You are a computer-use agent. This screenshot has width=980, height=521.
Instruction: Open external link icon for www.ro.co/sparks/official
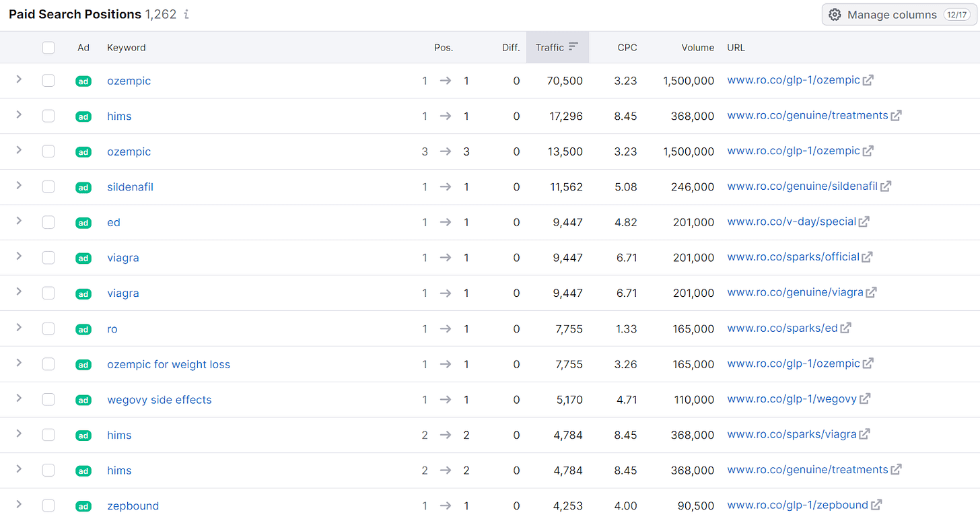point(868,257)
